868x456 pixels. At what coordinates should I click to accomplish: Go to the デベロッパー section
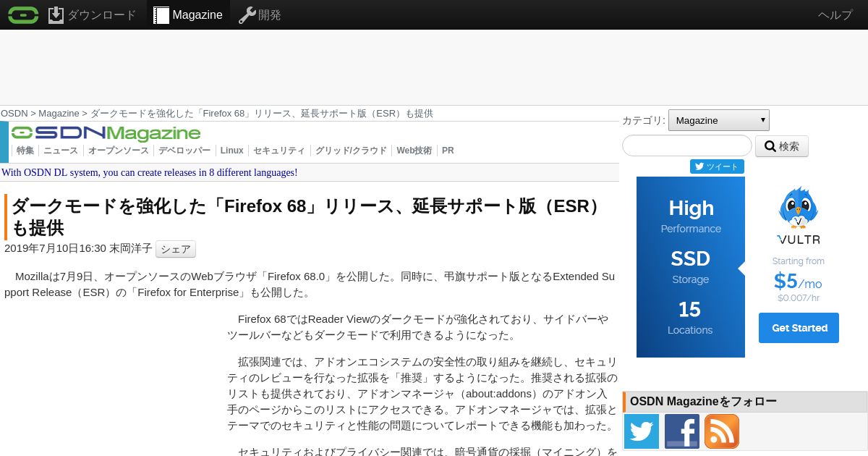point(184,151)
